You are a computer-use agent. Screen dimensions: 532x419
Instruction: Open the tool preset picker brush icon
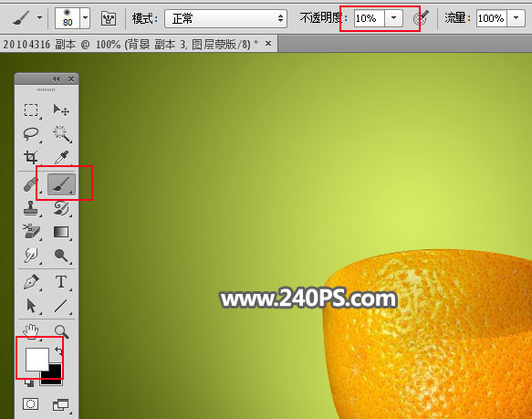click(x=21, y=17)
